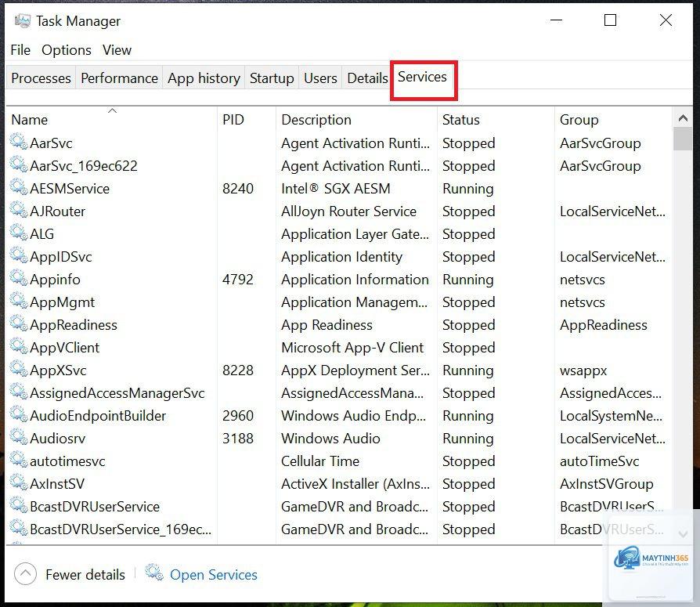This screenshot has height=607, width=700.
Task: Click the Windows Audio description cell
Action: [x=330, y=439]
